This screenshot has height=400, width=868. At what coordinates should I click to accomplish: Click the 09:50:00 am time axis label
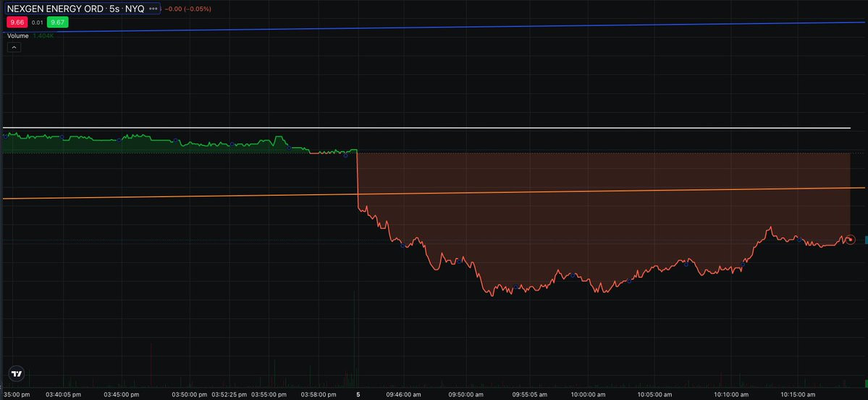tap(465, 394)
